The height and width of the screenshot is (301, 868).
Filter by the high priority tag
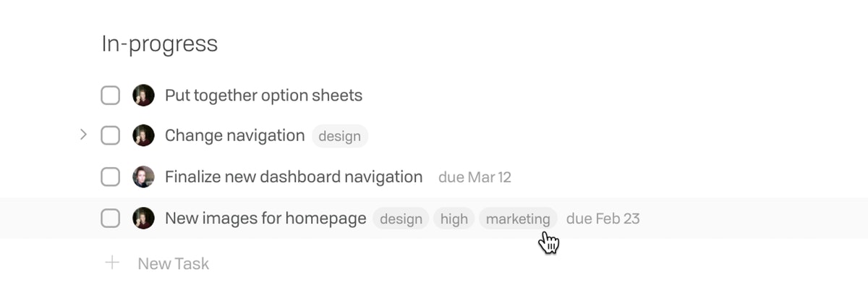(x=454, y=219)
